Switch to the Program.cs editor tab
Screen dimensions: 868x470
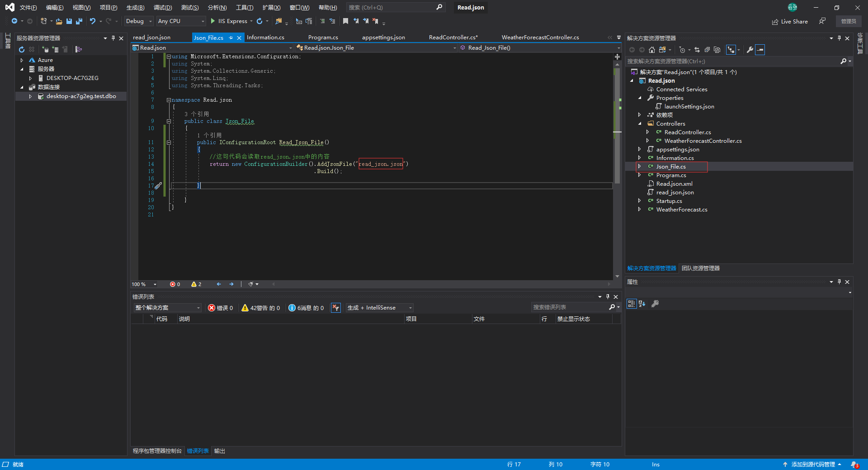click(323, 38)
